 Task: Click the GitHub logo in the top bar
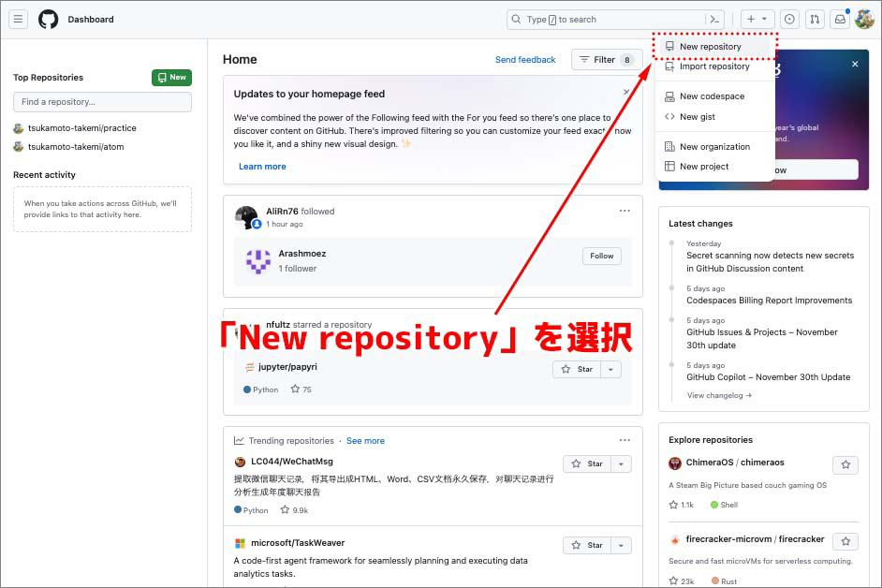coord(50,18)
